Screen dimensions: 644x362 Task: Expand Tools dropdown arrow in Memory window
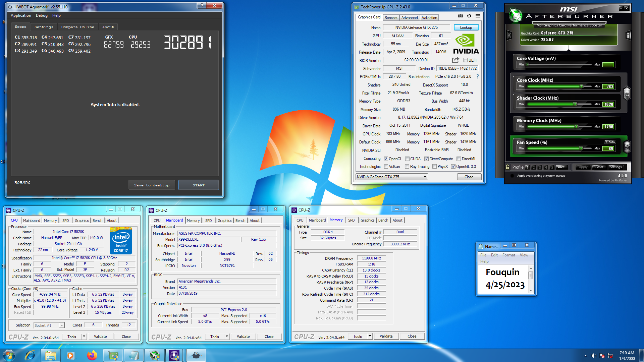pos(370,336)
